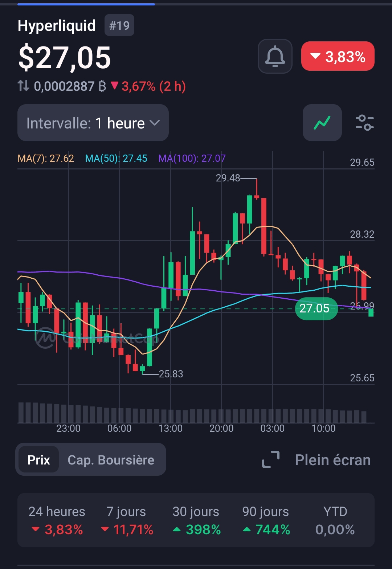Screen dimensions: 392x569
Task: Switch to Cap. Boursière tab
Action: (111, 460)
